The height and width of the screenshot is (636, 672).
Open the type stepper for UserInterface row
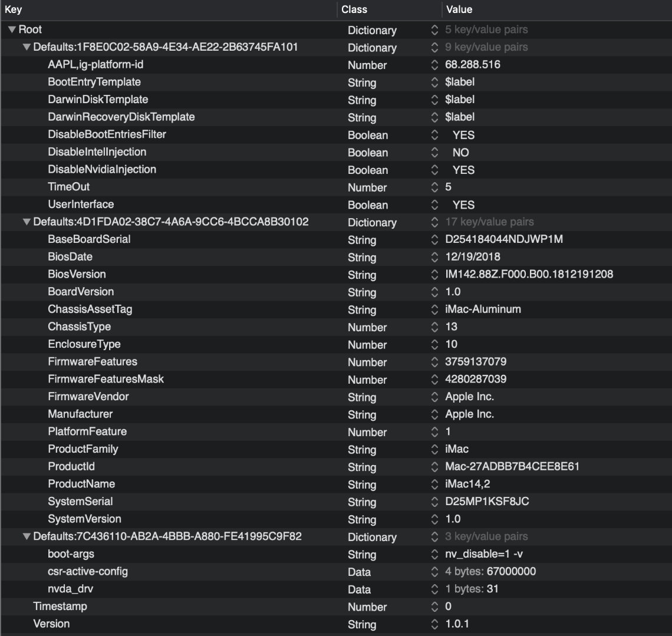coord(435,205)
